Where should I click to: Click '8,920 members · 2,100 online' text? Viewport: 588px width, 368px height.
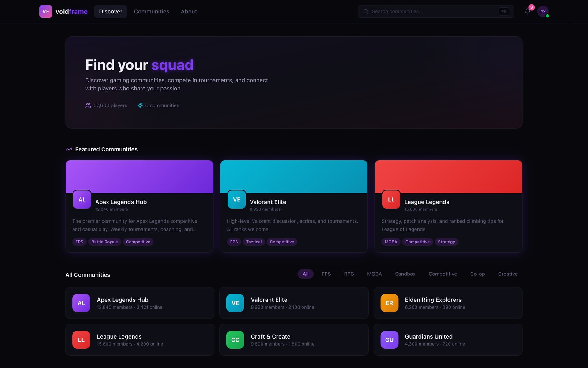tap(282, 307)
